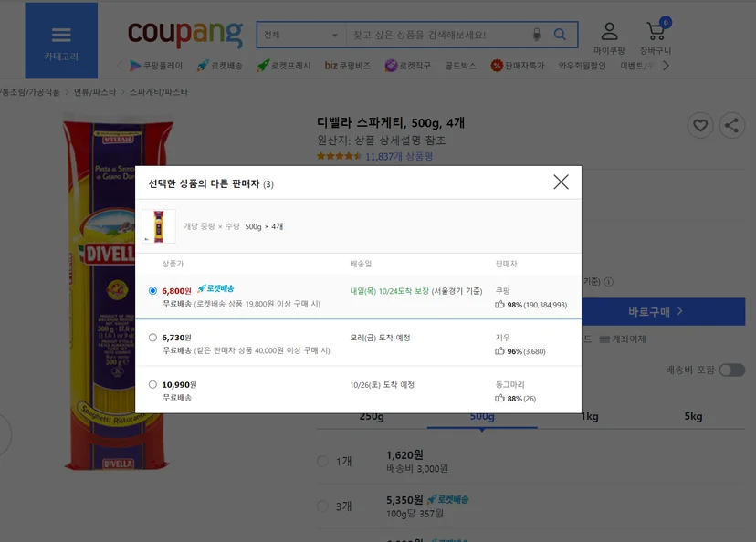Open 로켓직구 menu item
The height and width of the screenshot is (542, 756).
coord(408,66)
